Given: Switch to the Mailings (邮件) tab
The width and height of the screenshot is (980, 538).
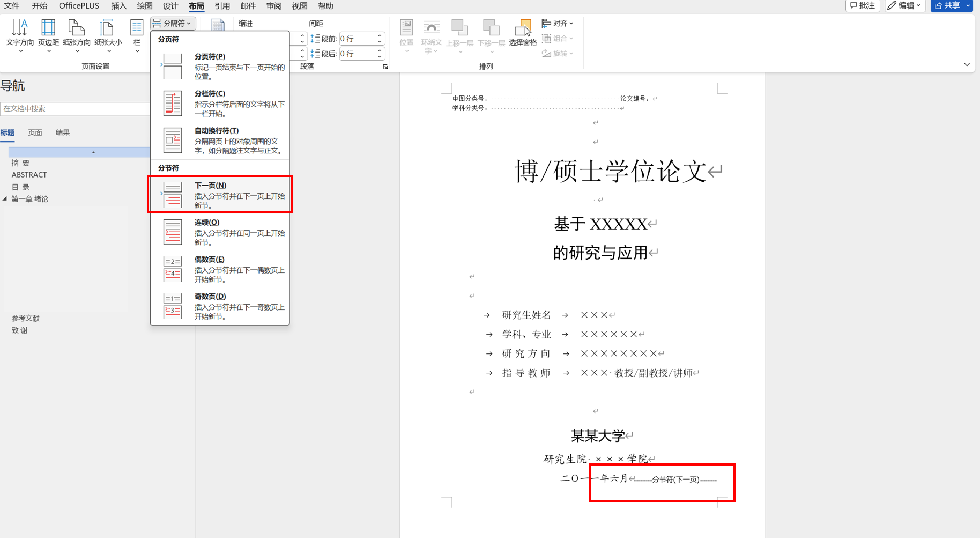Looking at the screenshot, I should point(248,6).
